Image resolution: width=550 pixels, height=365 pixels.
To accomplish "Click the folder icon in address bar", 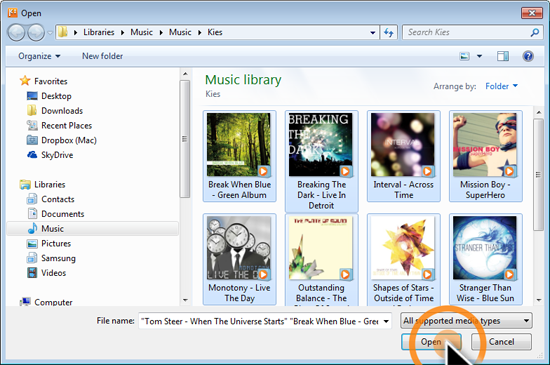I will click(x=63, y=32).
